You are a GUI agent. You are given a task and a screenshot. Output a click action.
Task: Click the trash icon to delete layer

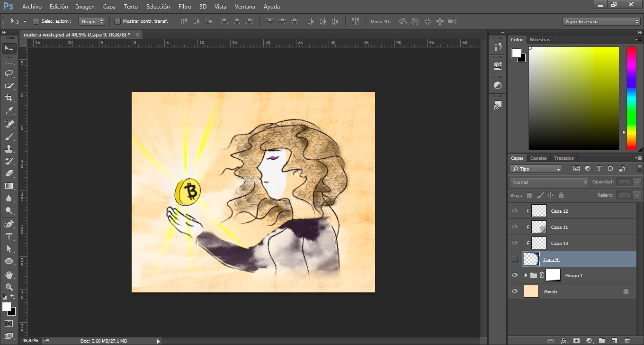tap(627, 340)
